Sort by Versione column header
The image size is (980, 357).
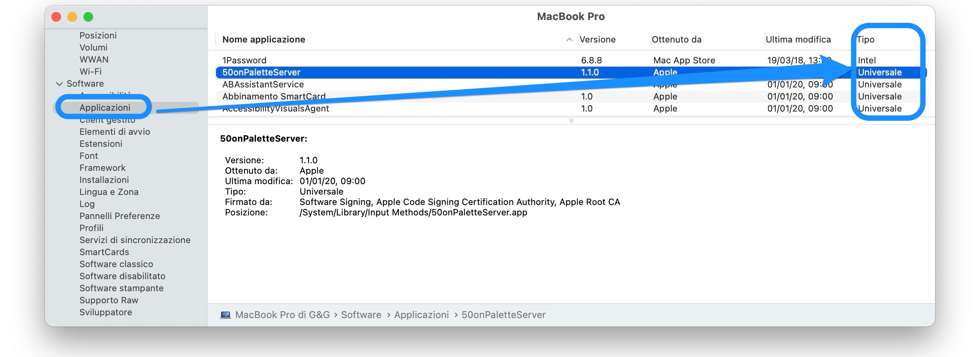[x=598, y=39]
